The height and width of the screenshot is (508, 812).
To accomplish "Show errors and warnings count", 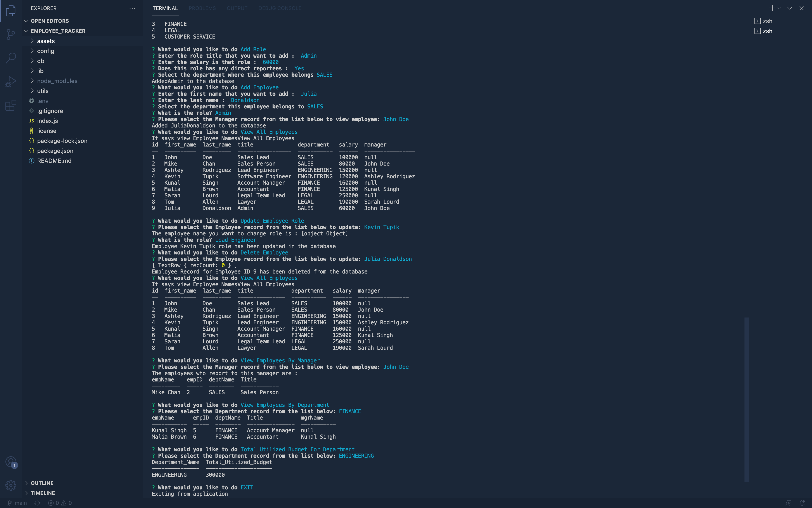I will pos(60,503).
